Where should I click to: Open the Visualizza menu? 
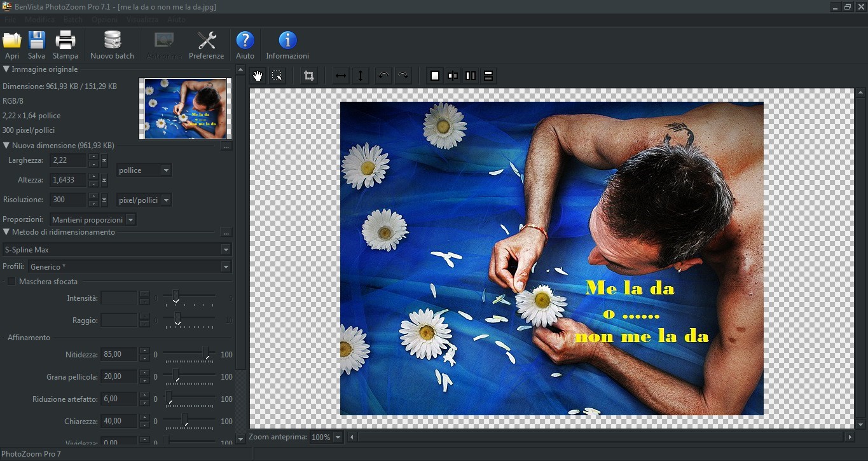tap(142, 20)
